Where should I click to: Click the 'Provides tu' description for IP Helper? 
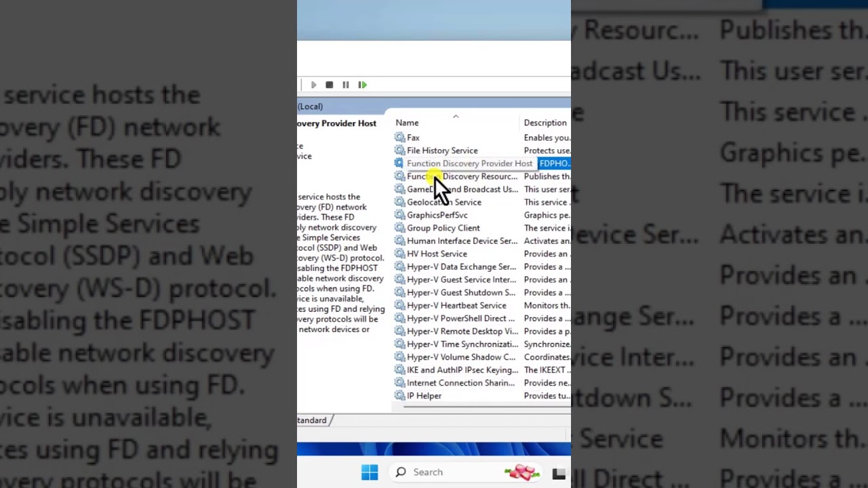(547, 396)
